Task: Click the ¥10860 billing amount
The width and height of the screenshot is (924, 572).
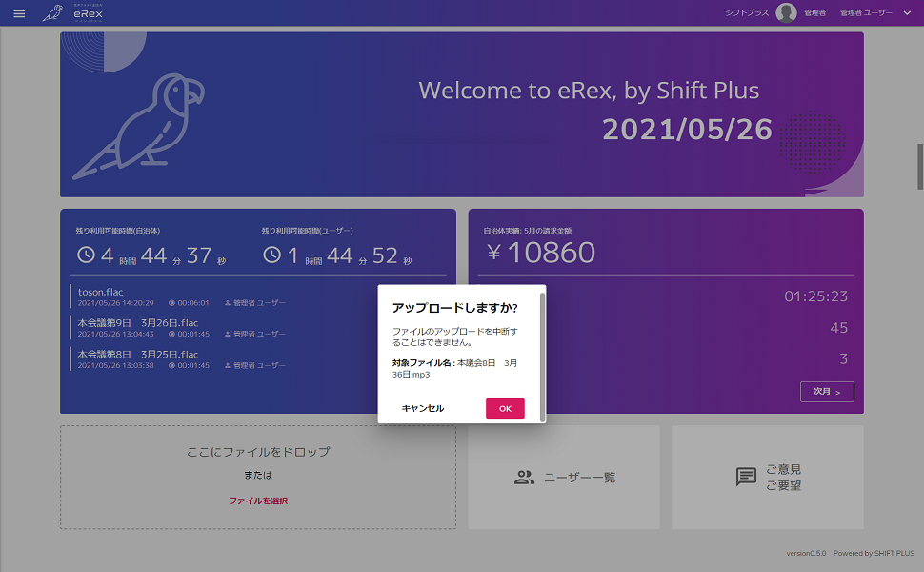Action: [x=541, y=253]
